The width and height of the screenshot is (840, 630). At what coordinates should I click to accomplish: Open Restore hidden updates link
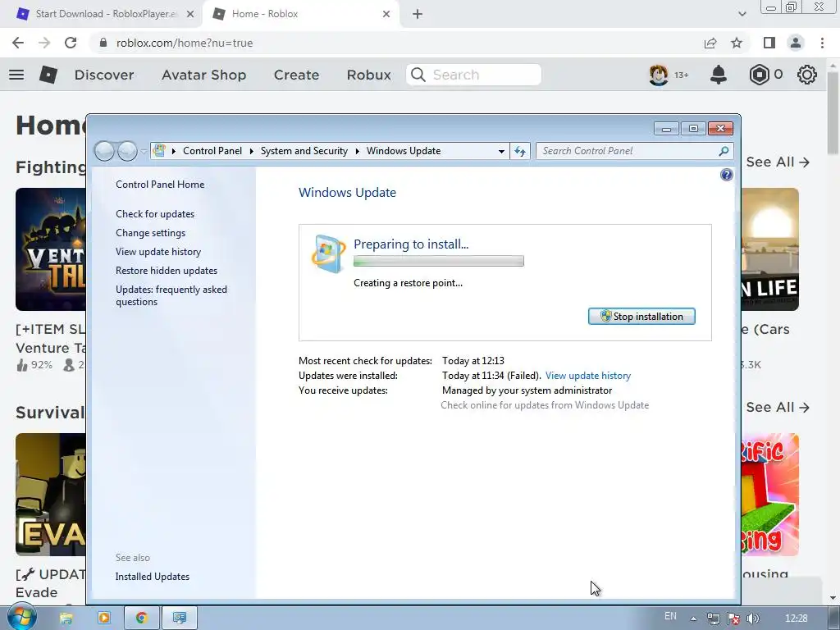[167, 271]
